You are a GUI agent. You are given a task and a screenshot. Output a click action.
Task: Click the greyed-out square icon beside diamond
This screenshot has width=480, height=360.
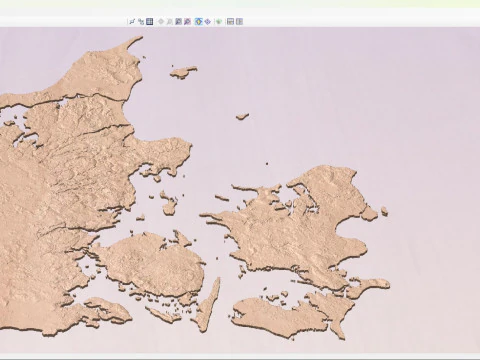(170, 22)
